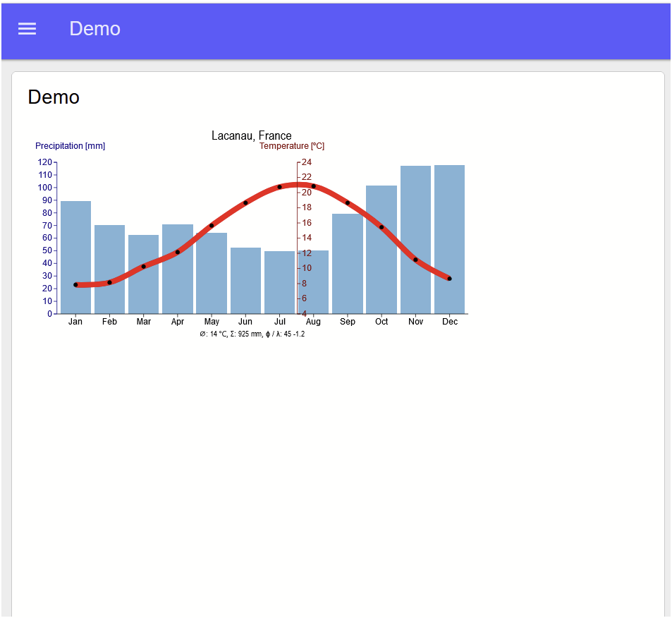The width and height of the screenshot is (672, 618).
Task: Click the chart summary footer text
Action: click(x=252, y=334)
